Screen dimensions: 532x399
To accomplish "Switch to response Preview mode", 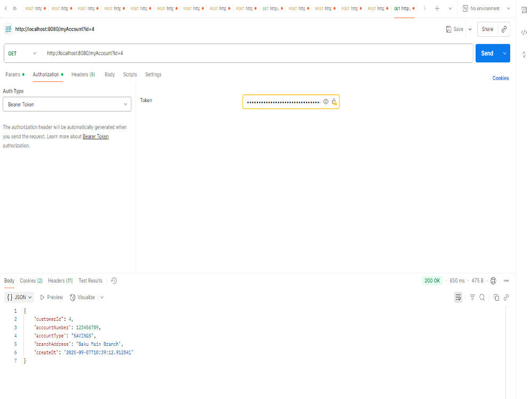I will (x=52, y=297).
